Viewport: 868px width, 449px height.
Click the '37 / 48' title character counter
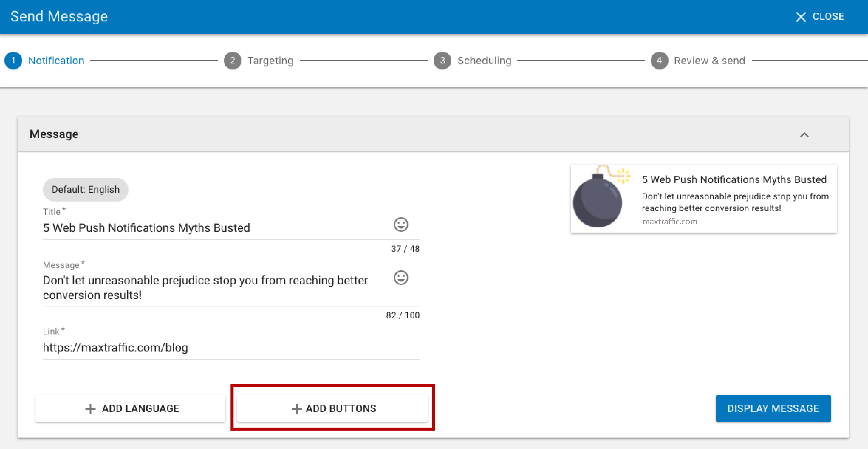point(405,249)
